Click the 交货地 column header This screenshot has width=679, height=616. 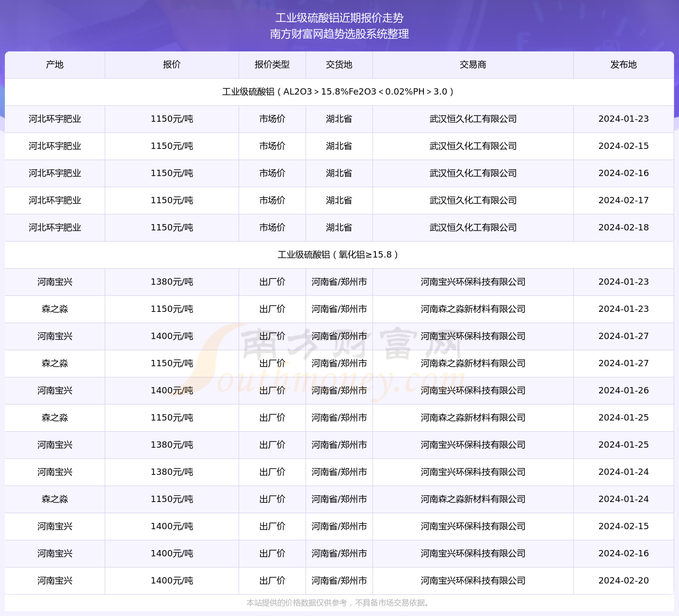pos(339,65)
